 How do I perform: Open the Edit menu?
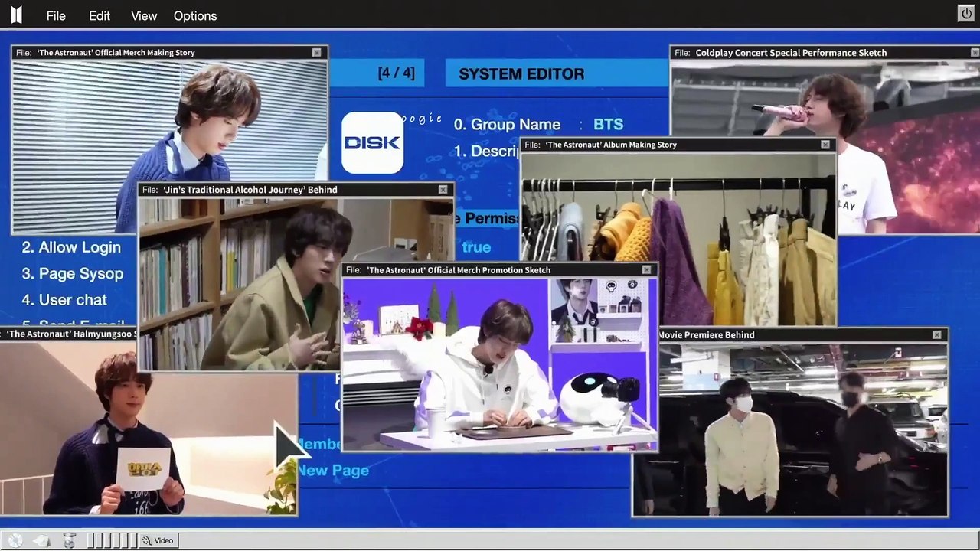click(100, 15)
